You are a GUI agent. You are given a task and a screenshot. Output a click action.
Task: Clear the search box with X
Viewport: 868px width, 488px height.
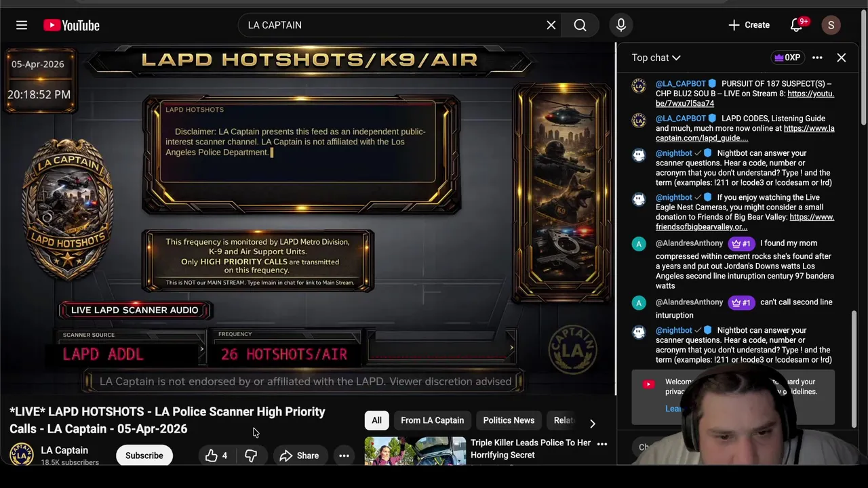click(551, 25)
